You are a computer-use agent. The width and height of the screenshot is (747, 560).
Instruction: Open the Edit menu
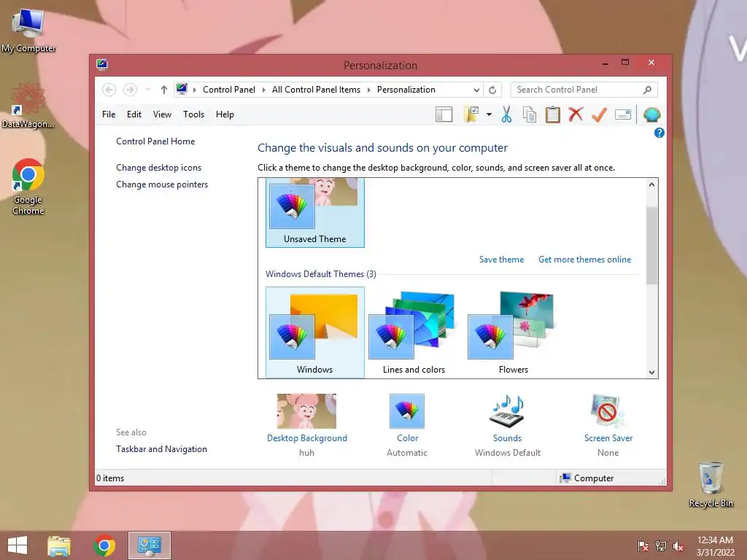(134, 114)
